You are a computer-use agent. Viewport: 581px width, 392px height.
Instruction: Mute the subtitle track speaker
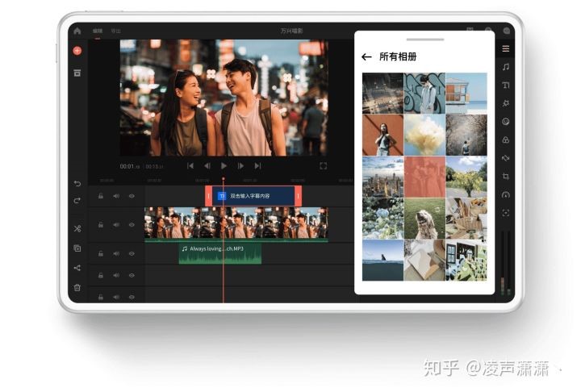(116, 196)
